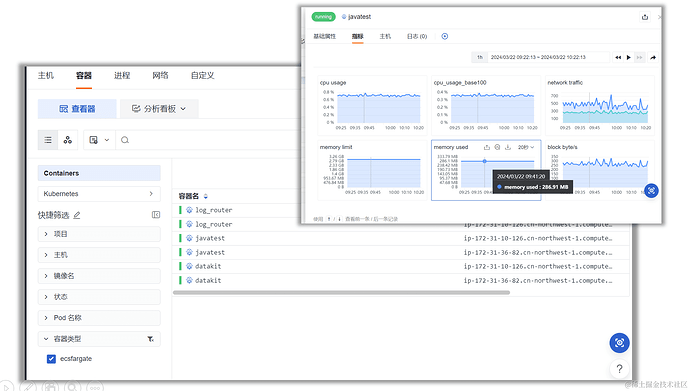The height and width of the screenshot is (391, 690).
Task: Clear 容器类型 filter funnel icon
Action: point(150,339)
